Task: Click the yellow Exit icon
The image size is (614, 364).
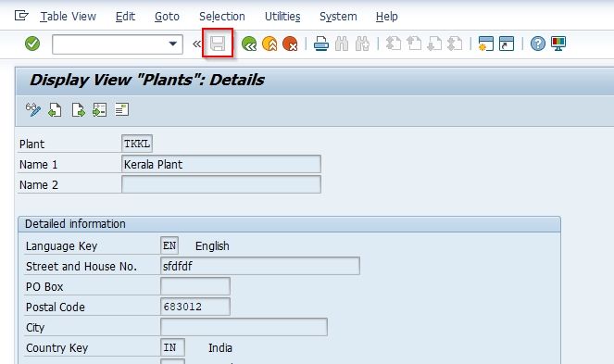Action: point(269,44)
